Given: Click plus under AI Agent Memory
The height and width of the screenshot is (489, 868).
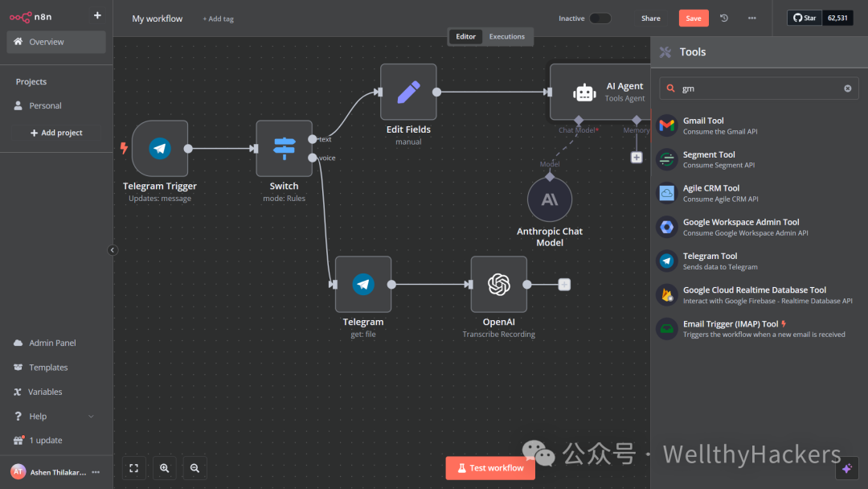Looking at the screenshot, I should (x=637, y=158).
